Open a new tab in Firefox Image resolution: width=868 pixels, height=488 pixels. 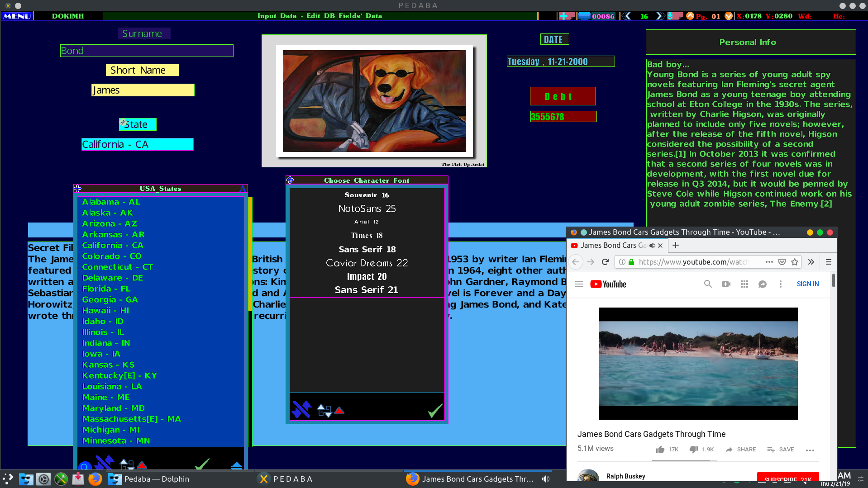coord(676,245)
